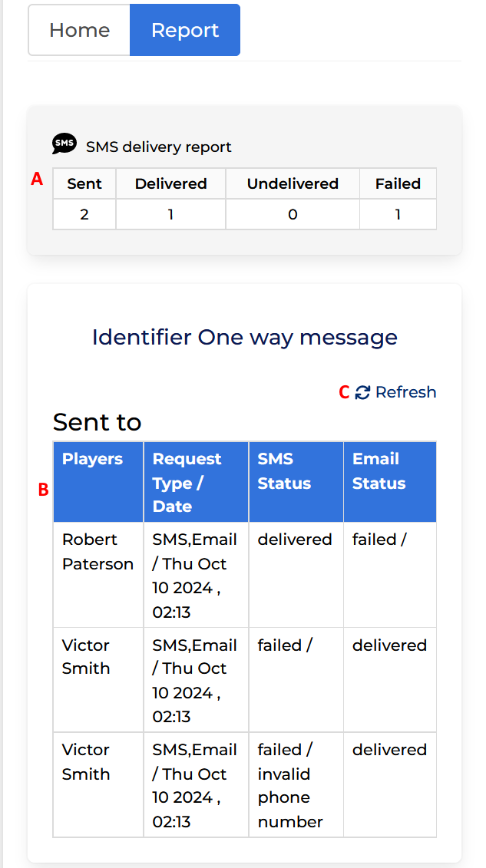Click the 'failed / invalid phone number' status cell
Image resolution: width=486 pixels, height=868 pixels.
296,784
